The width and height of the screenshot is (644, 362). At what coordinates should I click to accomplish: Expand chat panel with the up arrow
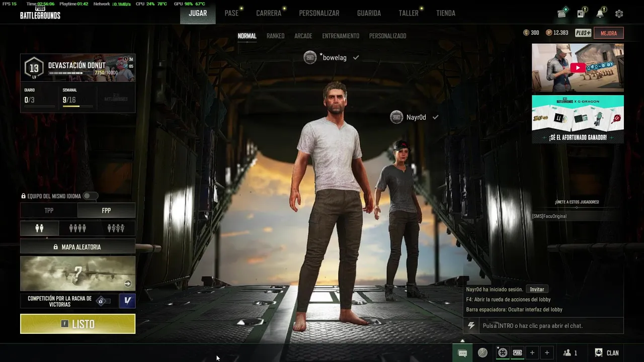point(462,341)
